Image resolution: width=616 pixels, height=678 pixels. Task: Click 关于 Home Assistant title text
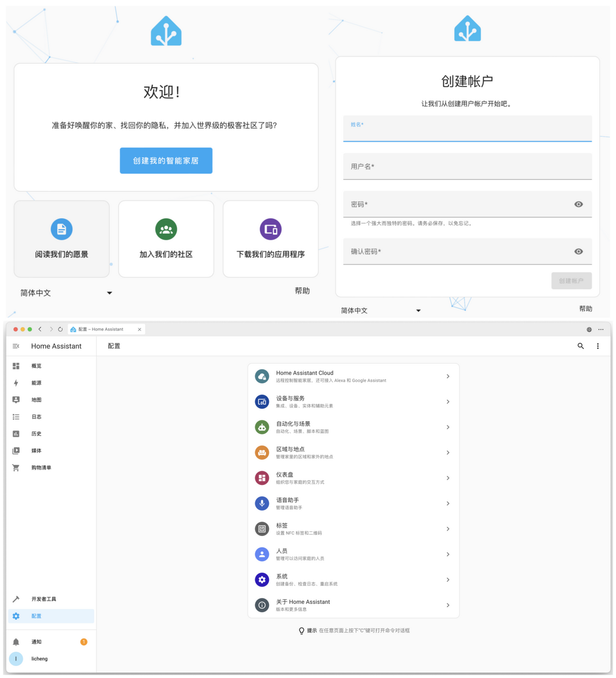[x=303, y=602]
